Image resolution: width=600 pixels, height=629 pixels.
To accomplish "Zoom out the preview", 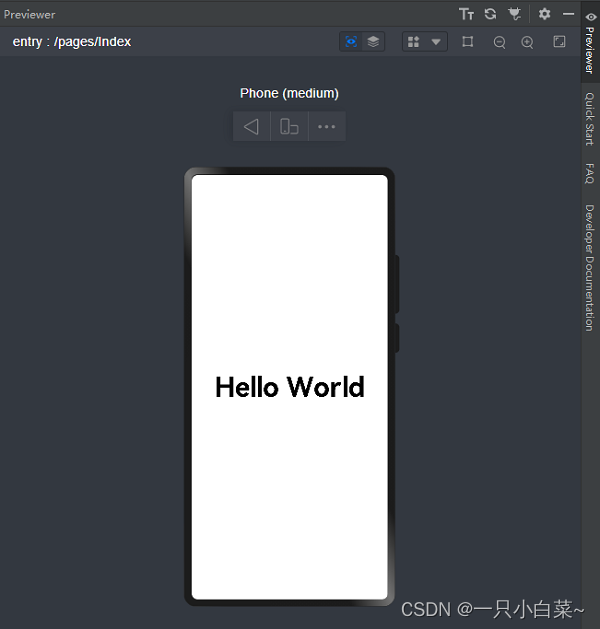I will pos(499,42).
